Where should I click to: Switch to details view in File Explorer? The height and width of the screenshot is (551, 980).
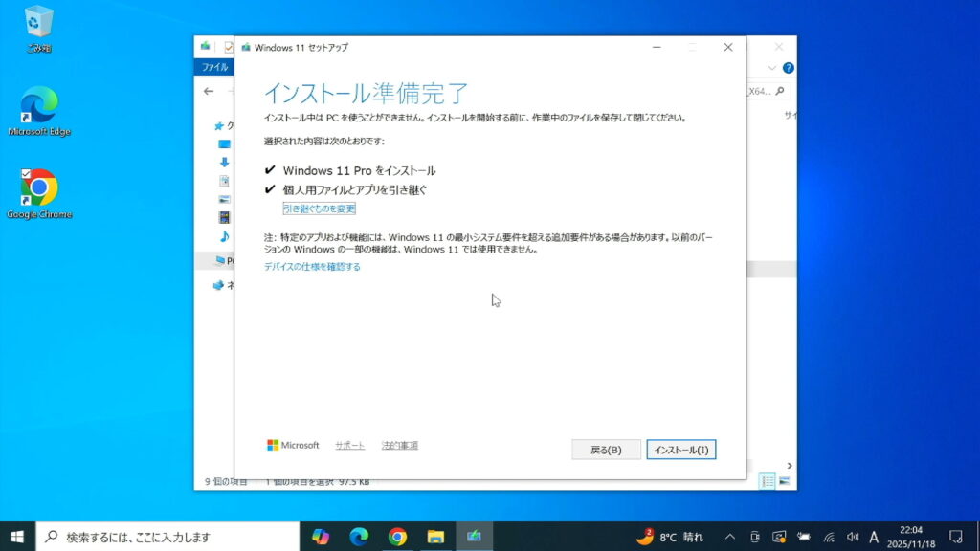[x=768, y=480]
